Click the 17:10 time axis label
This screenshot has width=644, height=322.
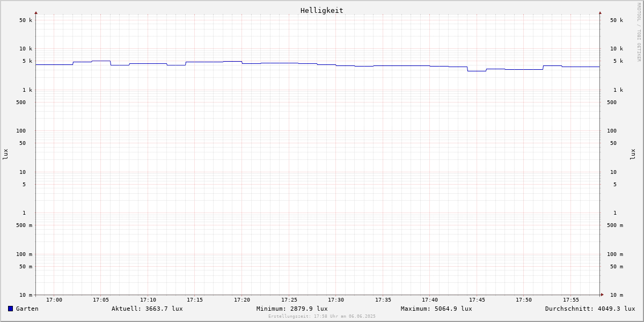point(148,300)
